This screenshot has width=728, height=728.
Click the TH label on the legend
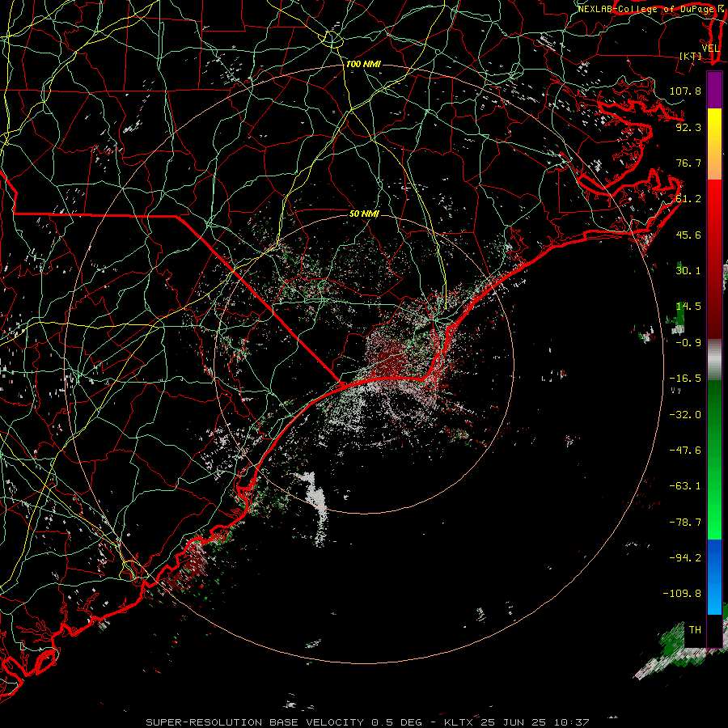(695, 630)
